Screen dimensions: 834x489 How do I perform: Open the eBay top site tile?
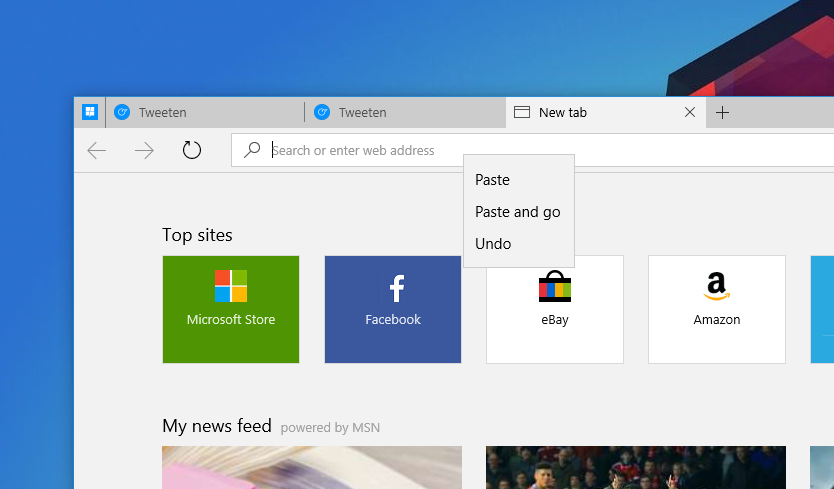point(555,310)
